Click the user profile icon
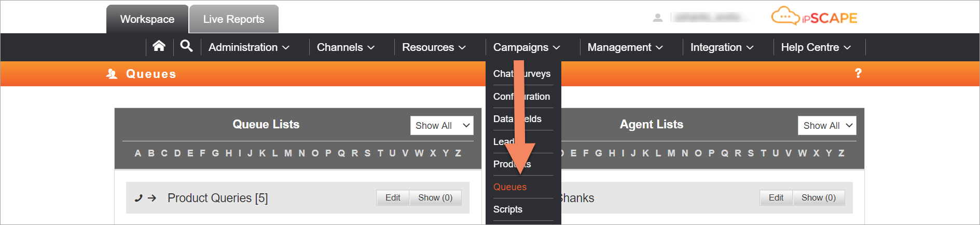Image resolution: width=980 pixels, height=225 pixels. click(658, 18)
